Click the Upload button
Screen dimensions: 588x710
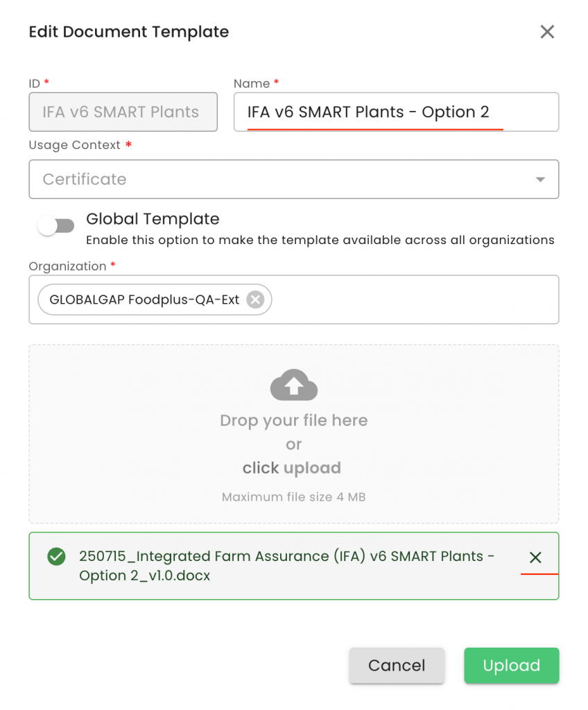[511, 666]
